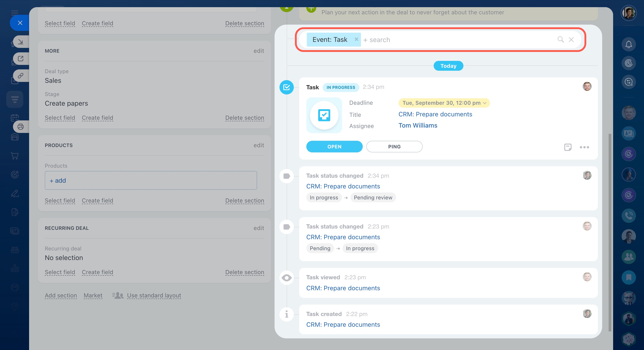Viewport: 644px width, 350px height.
Task: Click the print icon on slider edge
Action: click(21, 127)
